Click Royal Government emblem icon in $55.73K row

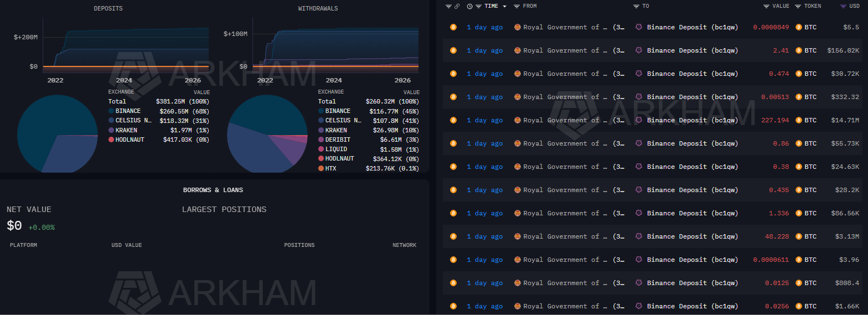click(x=518, y=143)
